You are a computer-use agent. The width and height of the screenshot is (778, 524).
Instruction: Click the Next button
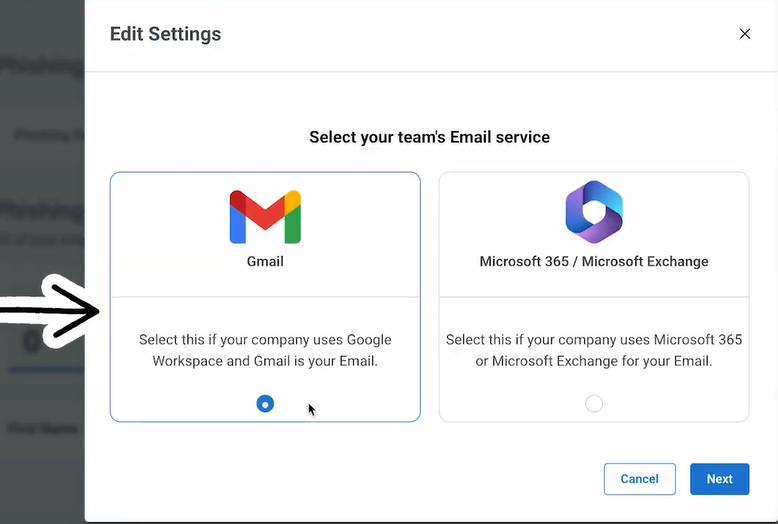click(x=719, y=479)
